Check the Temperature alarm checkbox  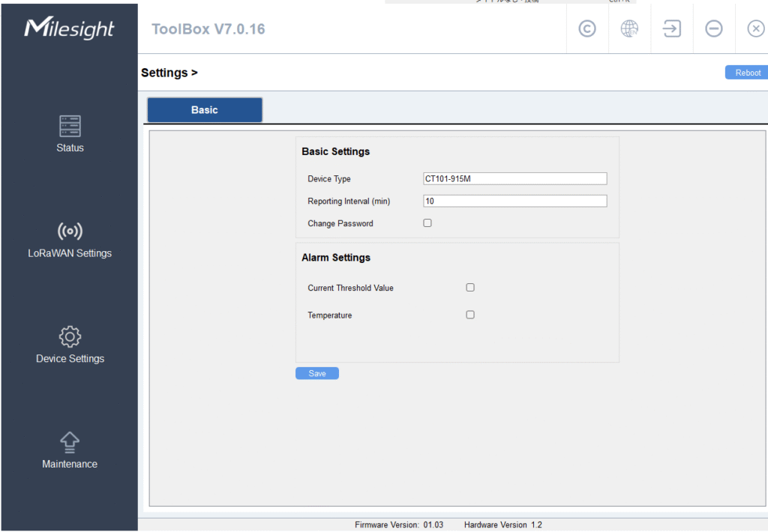tap(470, 315)
